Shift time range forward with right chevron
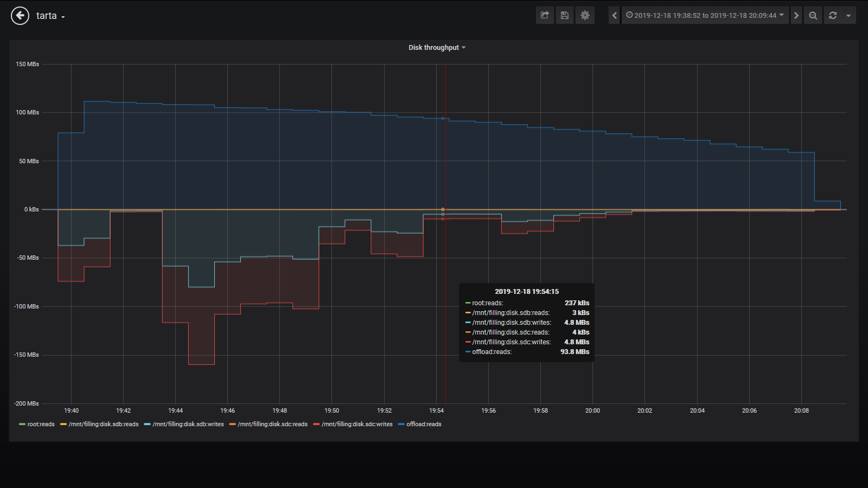Image resolution: width=868 pixels, height=488 pixels. (796, 15)
